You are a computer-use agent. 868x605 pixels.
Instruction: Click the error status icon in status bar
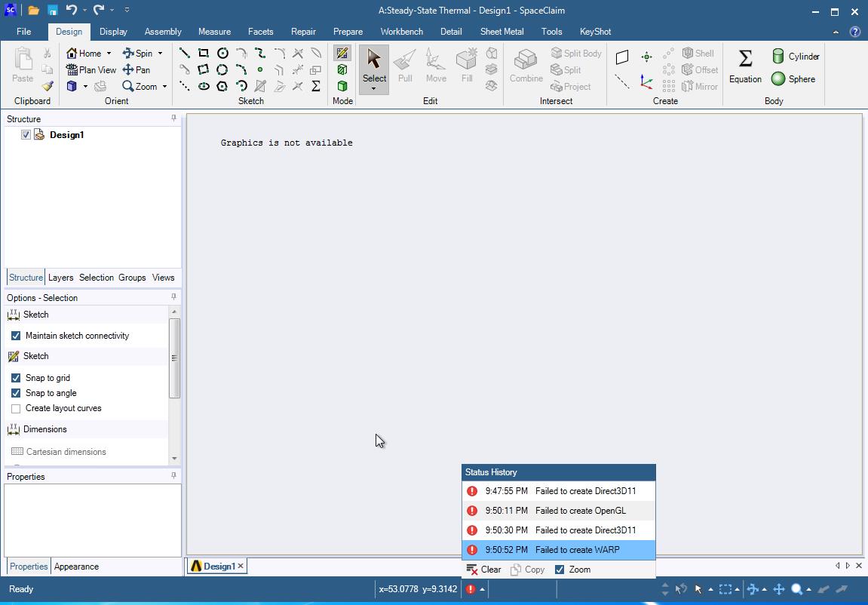click(471, 589)
